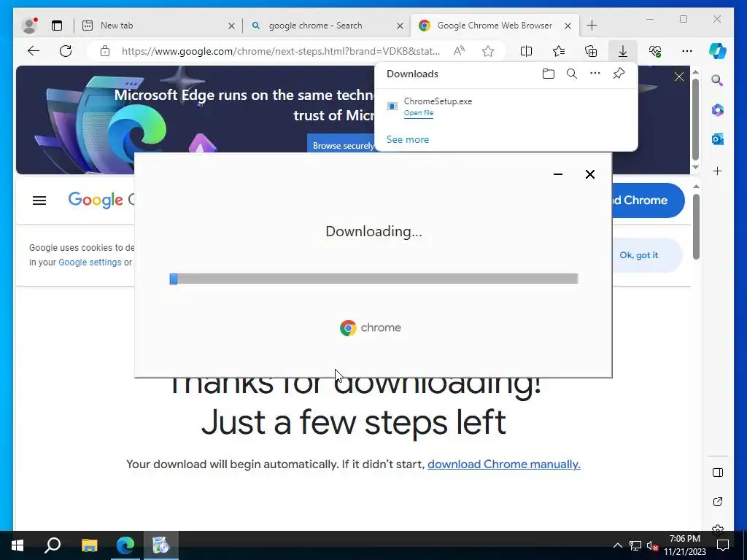
Task: Click the Chrome installer taskbar icon
Action: (x=161, y=545)
